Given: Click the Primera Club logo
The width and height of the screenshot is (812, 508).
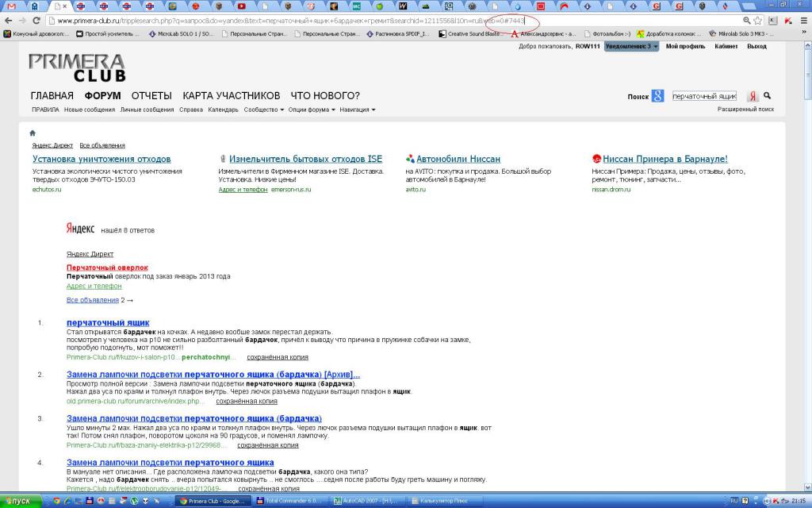Looking at the screenshot, I should [77, 67].
